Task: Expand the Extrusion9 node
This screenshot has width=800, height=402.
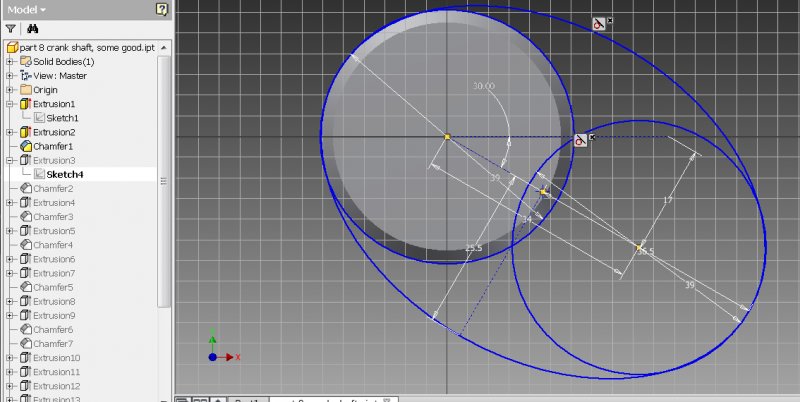Action: [10, 316]
